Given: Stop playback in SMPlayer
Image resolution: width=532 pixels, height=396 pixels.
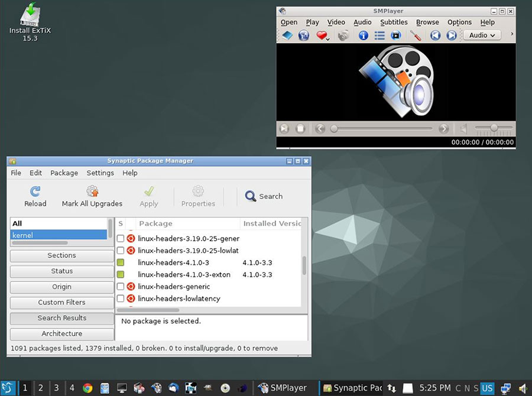Looking at the screenshot, I should pos(300,129).
